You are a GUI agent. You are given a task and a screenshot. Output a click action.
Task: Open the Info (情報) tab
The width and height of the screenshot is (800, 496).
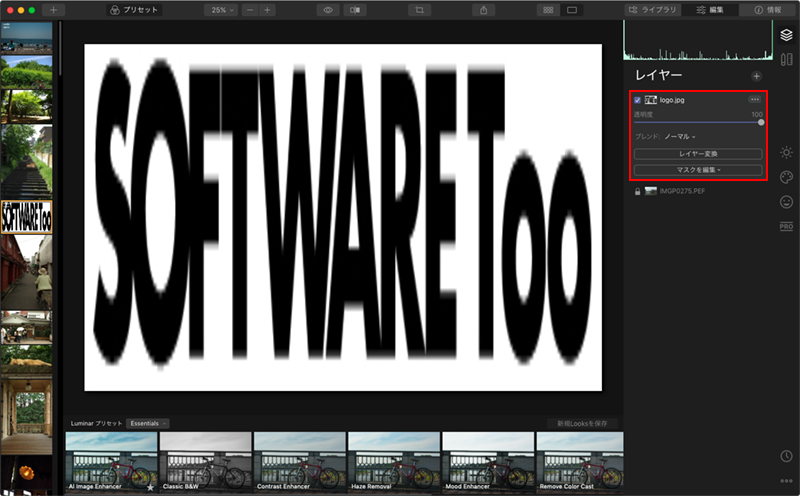(768, 10)
